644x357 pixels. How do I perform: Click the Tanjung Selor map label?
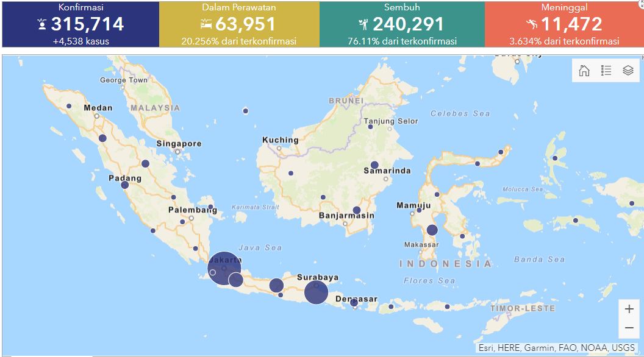tap(391, 121)
